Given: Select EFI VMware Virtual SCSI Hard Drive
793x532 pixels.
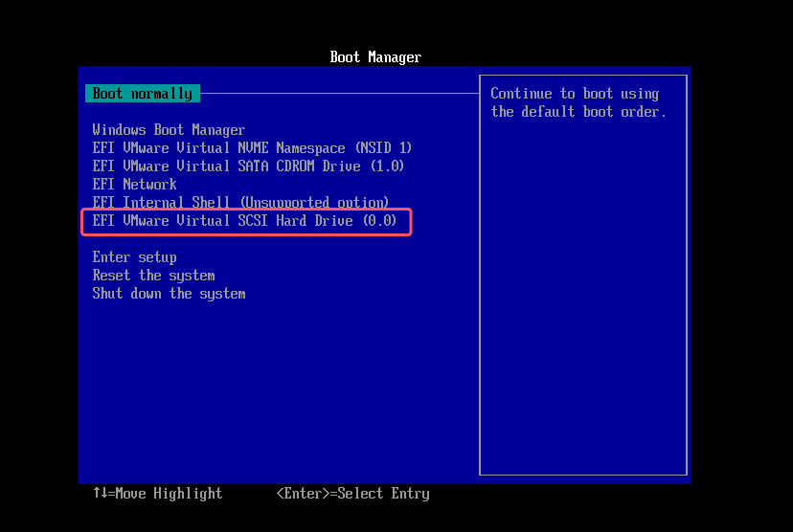Looking at the screenshot, I should (244, 221).
